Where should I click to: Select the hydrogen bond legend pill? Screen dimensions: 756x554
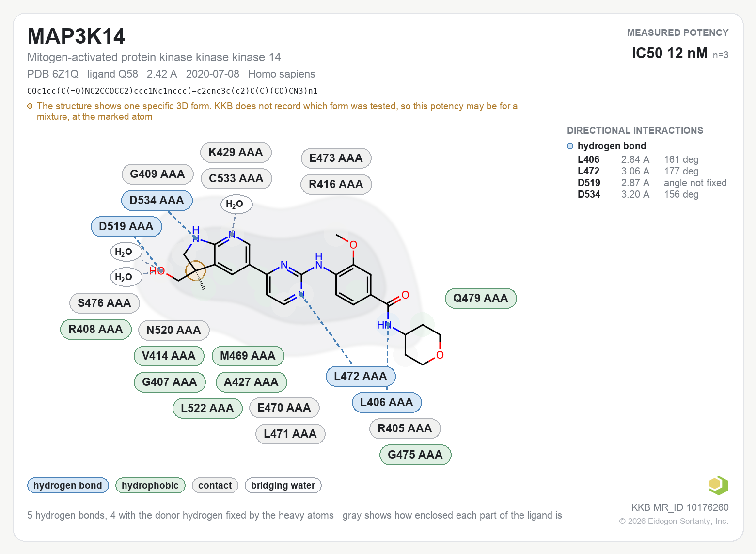coord(68,485)
